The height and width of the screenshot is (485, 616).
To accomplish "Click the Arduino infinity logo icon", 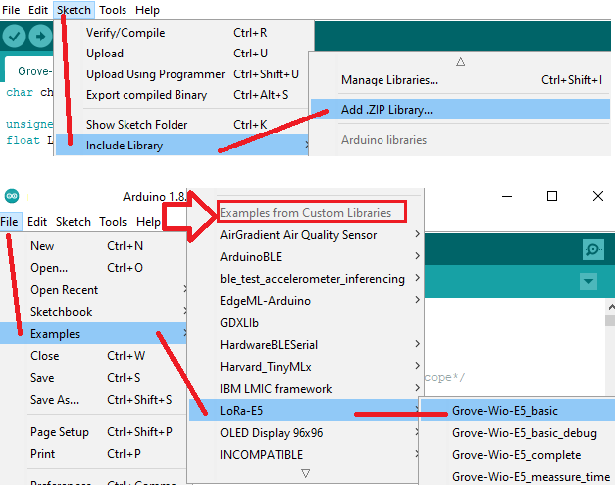I will [12, 196].
